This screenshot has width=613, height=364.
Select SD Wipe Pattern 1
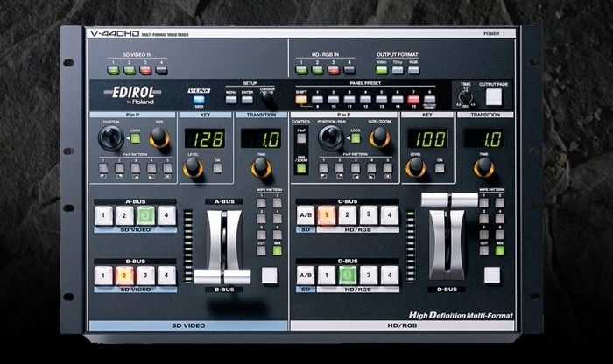(x=261, y=203)
